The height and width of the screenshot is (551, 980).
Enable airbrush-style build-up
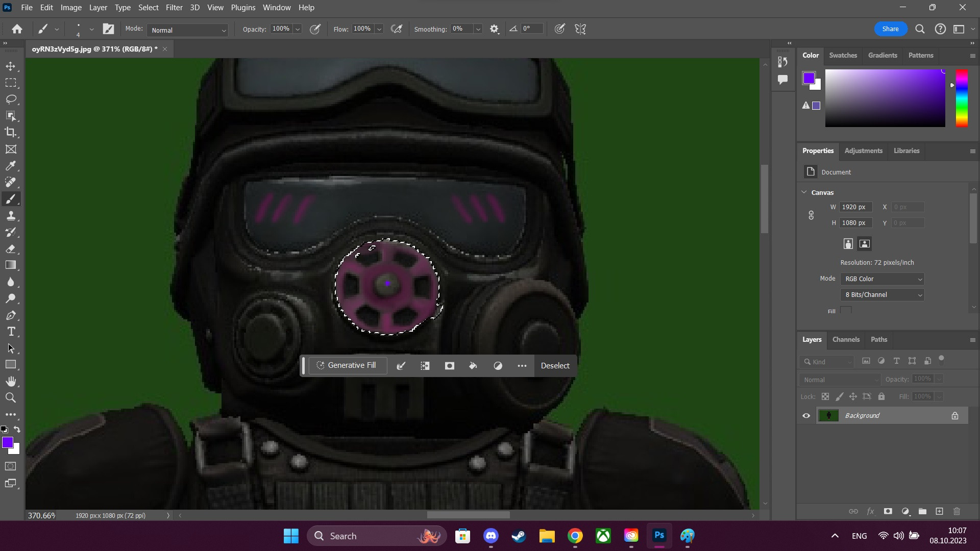click(397, 29)
